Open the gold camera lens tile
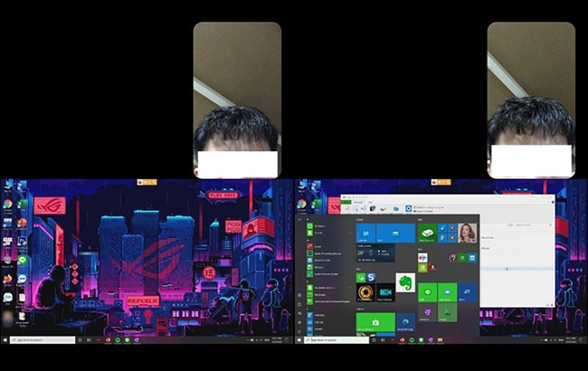 (365, 292)
